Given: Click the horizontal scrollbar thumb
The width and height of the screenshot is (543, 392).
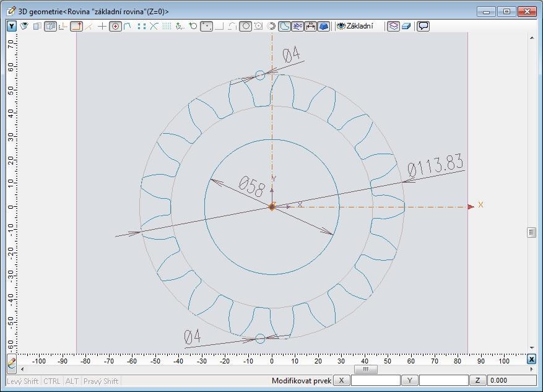Looking at the screenshot, I should coord(366,370).
